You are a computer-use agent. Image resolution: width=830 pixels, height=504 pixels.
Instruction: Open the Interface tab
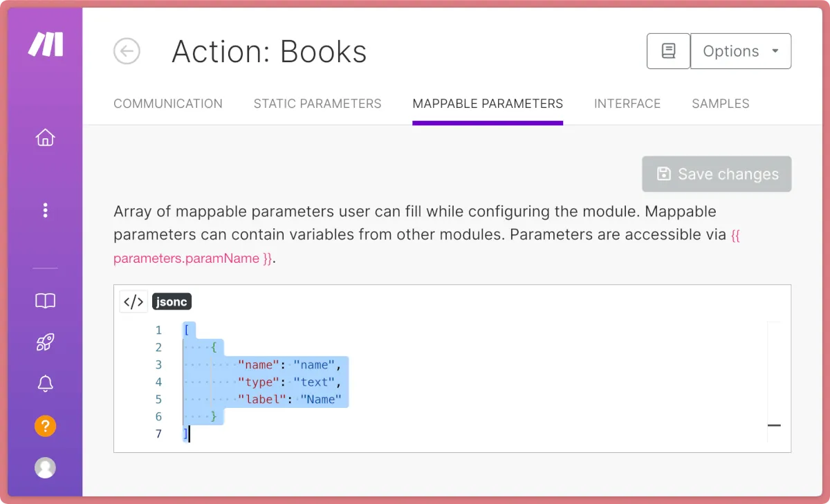click(x=627, y=104)
